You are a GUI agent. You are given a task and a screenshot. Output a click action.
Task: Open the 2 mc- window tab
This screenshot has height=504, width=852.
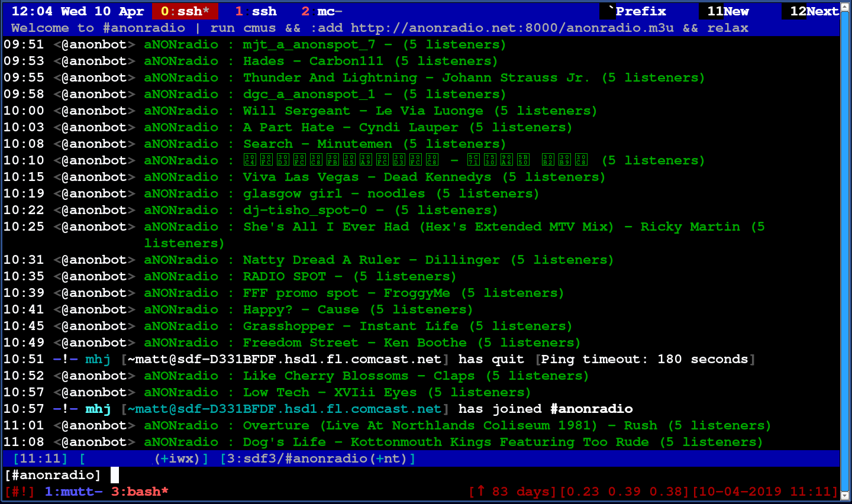pyautogui.click(x=321, y=11)
